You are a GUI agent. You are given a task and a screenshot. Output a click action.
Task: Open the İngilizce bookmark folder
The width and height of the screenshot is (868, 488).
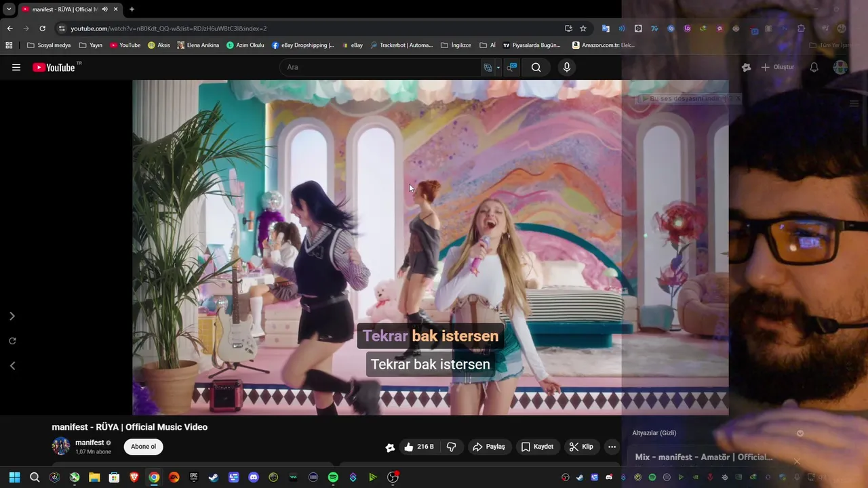(x=456, y=45)
